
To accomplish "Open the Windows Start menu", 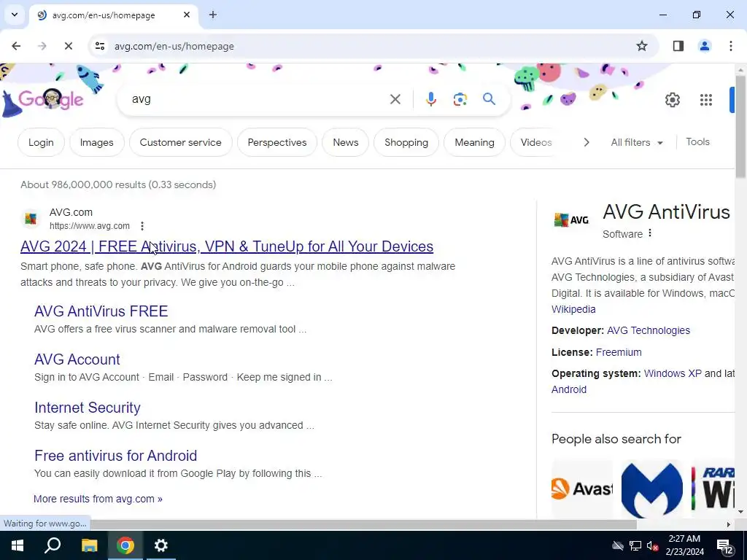I will pyautogui.click(x=18, y=545).
